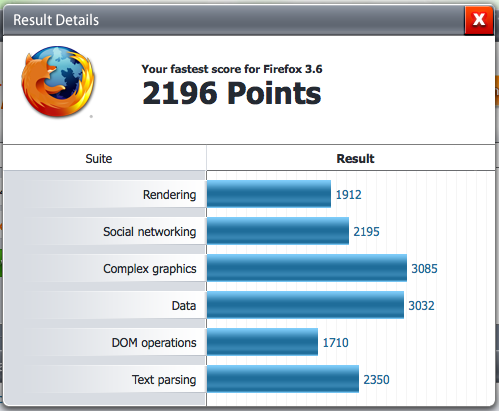Click the Result column header

point(355,159)
